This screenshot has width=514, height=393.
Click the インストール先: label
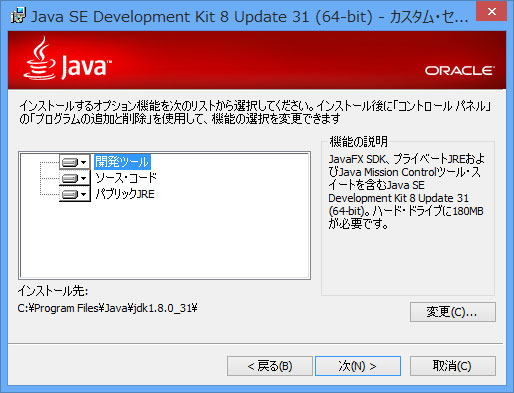coord(53,291)
